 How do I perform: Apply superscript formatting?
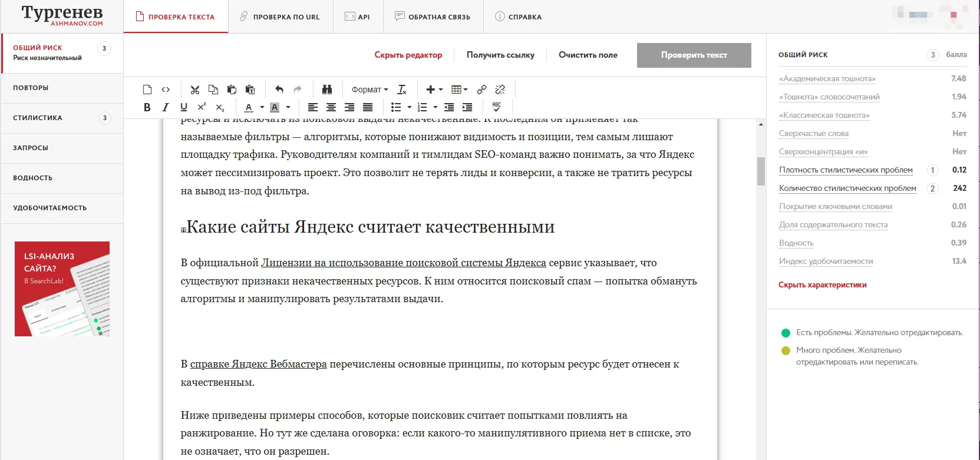click(x=202, y=107)
